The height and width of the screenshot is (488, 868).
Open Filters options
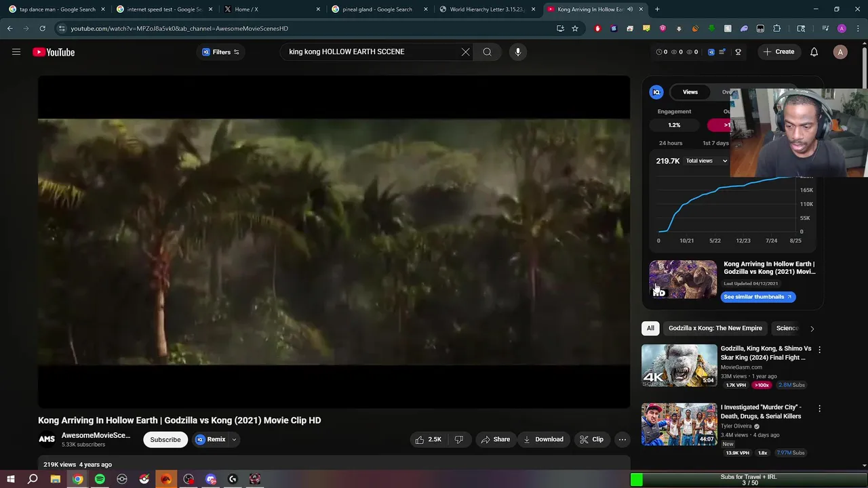[221, 52]
